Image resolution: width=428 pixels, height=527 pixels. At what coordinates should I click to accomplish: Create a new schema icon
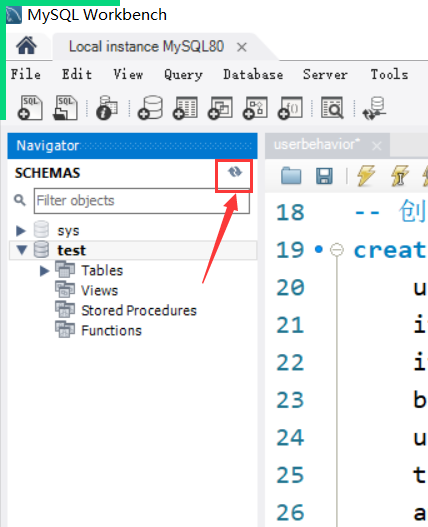tap(150, 108)
